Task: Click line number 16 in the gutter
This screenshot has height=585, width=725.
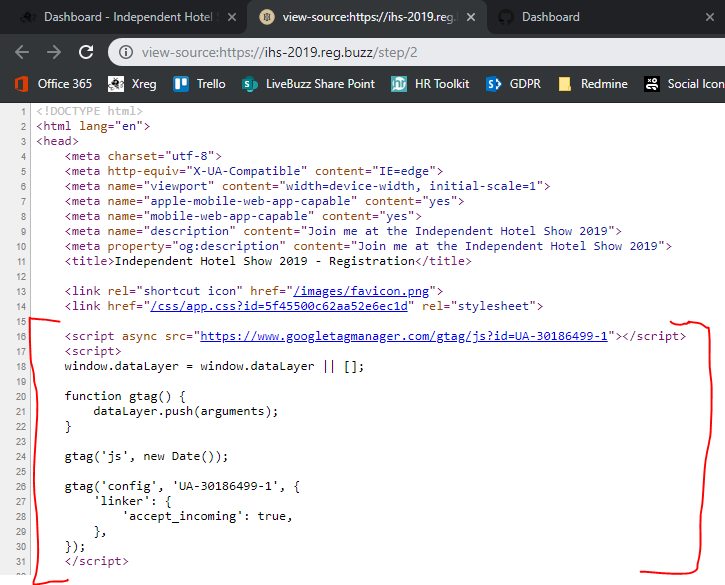Action: pyautogui.click(x=21, y=337)
